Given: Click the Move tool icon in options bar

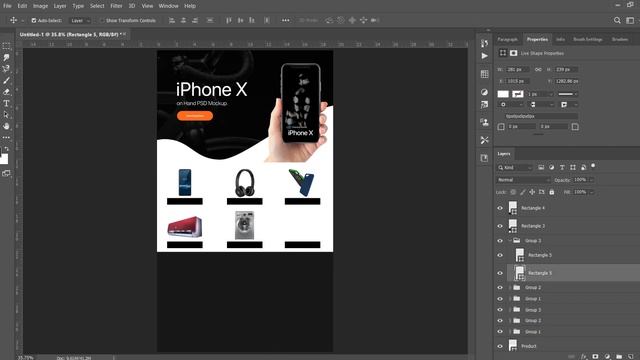Looking at the screenshot, I should [x=13, y=20].
